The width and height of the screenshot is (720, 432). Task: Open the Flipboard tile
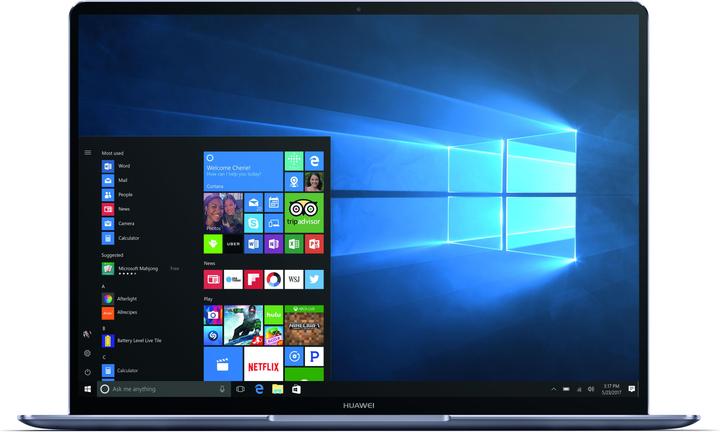pos(253,279)
